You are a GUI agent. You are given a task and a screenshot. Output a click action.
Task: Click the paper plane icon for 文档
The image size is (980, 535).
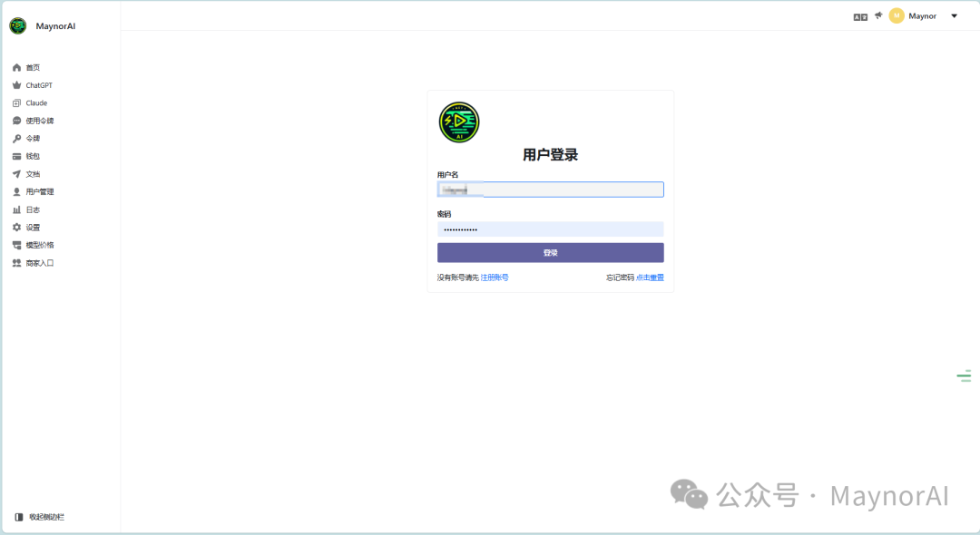16,174
